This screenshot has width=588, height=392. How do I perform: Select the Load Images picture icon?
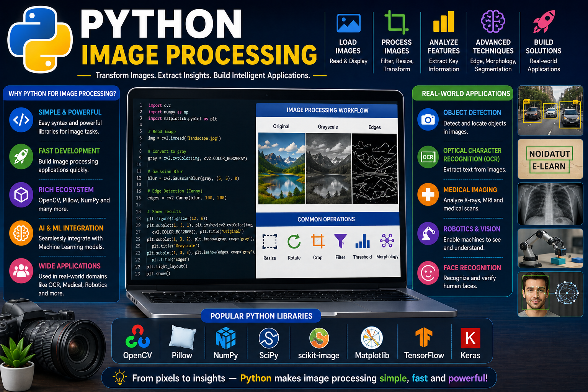click(x=348, y=23)
